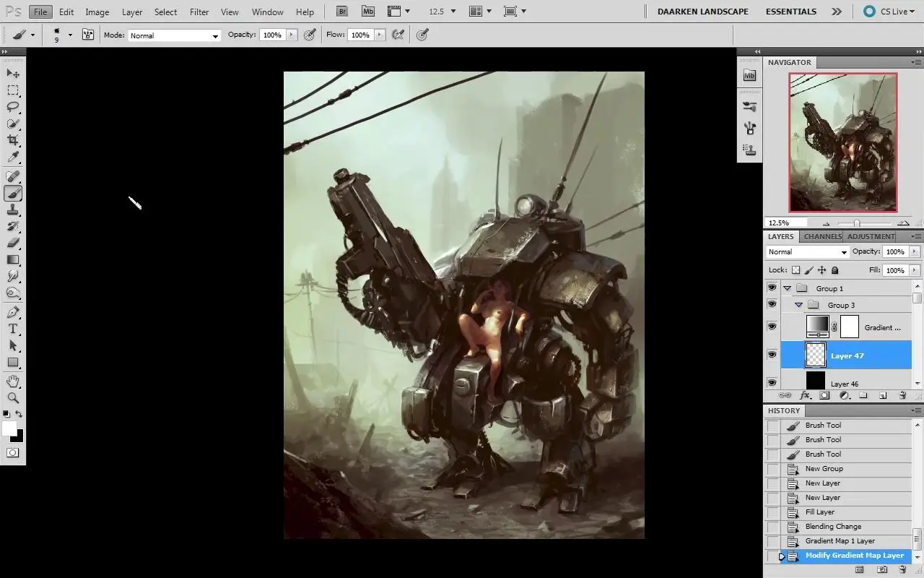Toggle lock transparent pixels
The image size is (924, 578).
click(796, 270)
